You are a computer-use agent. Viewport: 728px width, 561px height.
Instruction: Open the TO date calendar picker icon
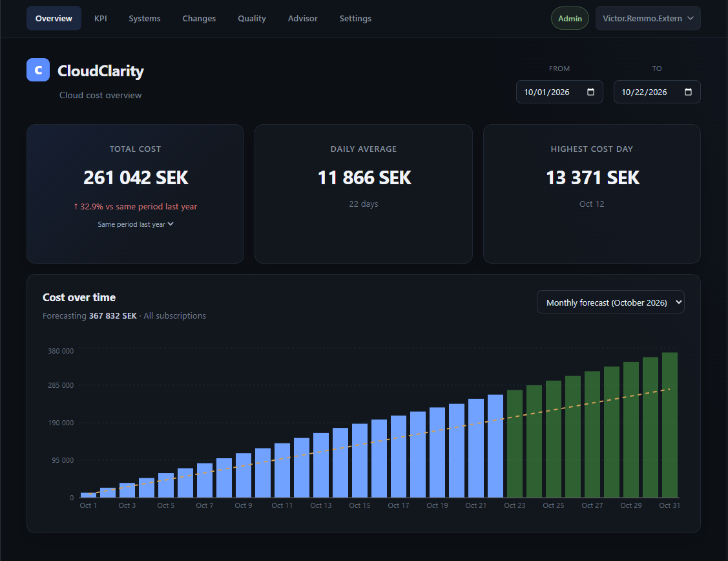[x=688, y=92]
